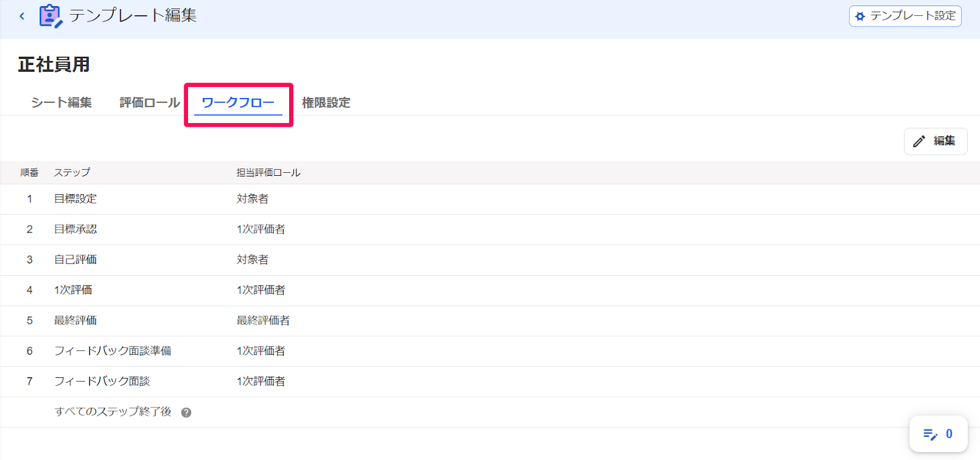Open テンプレート設定 button
The image size is (980, 460).
point(905,16)
